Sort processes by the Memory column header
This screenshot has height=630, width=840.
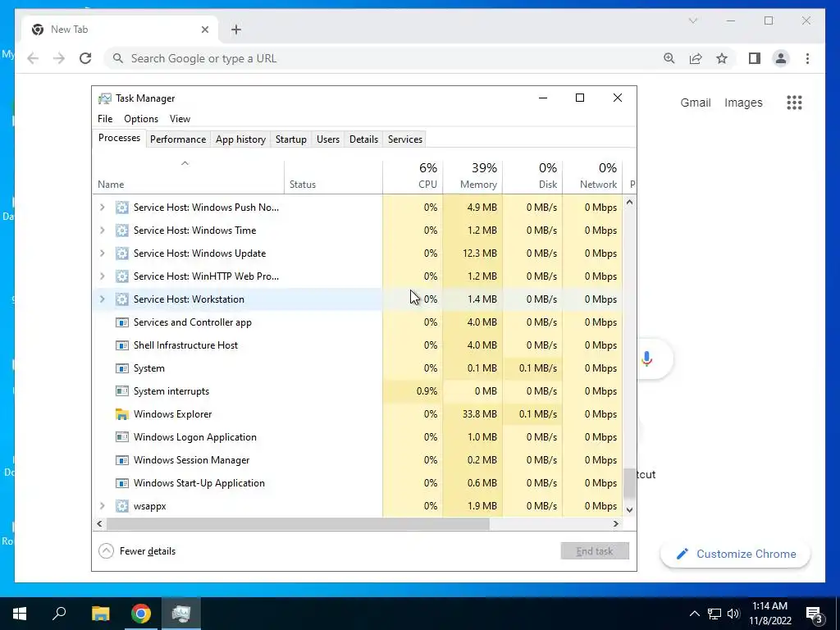(x=472, y=177)
